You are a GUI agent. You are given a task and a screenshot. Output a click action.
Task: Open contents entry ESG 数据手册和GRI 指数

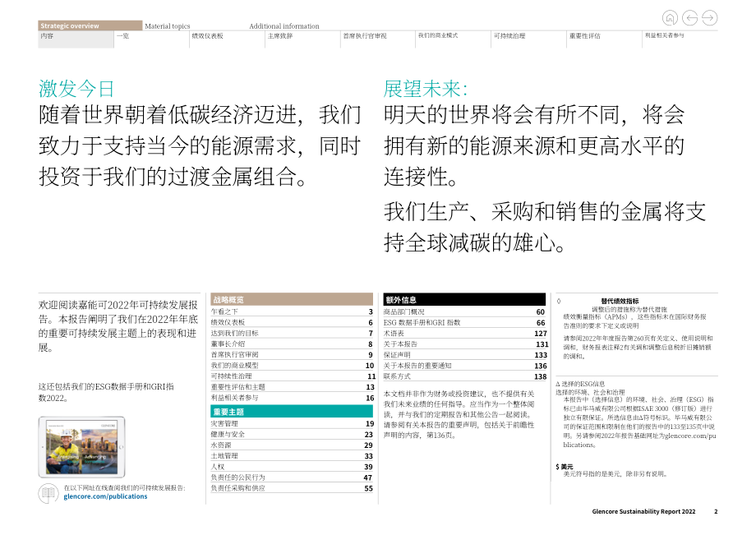point(464,322)
